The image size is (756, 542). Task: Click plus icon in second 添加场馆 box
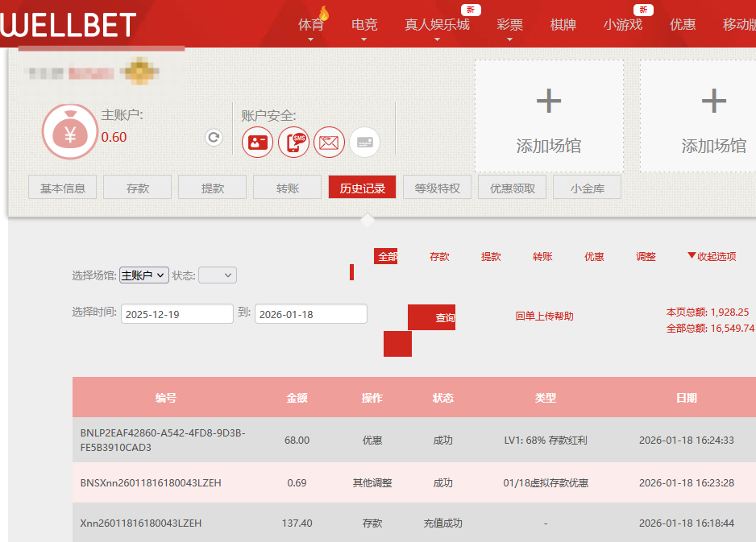point(714,101)
